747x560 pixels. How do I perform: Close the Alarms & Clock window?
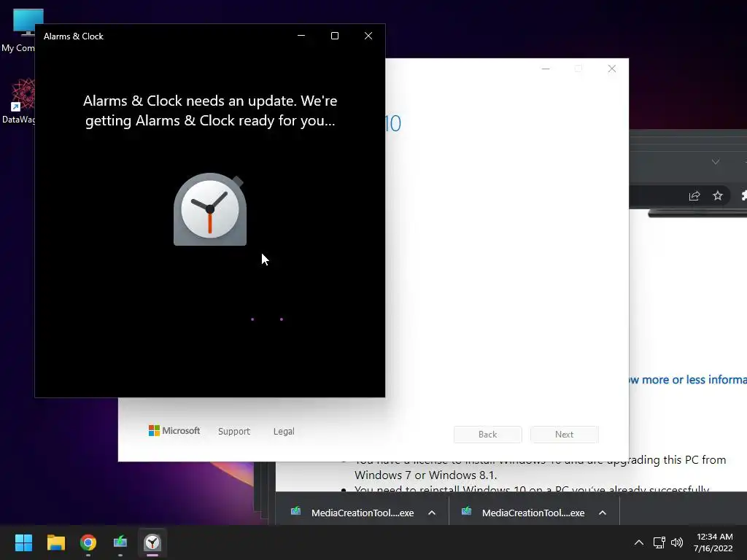click(368, 36)
